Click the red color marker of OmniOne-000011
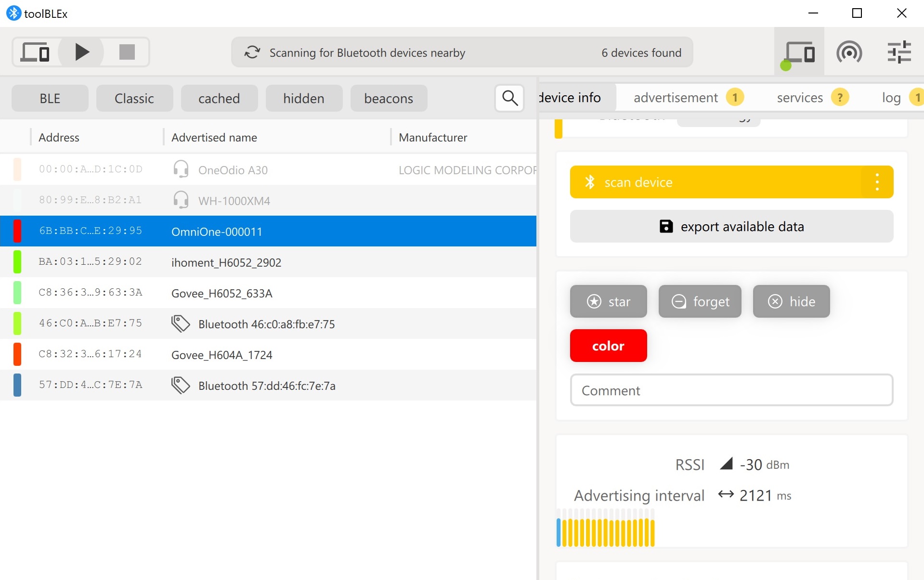 17,231
